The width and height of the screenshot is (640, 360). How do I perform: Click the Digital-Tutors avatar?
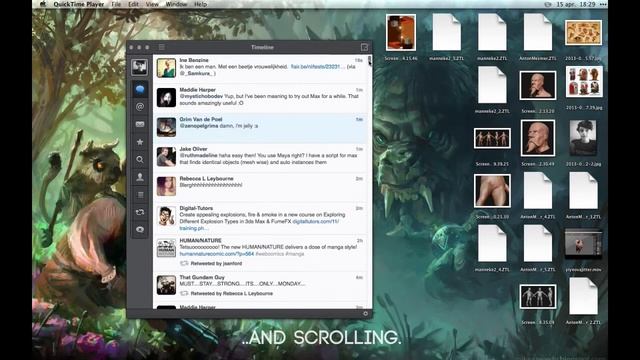(166, 216)
